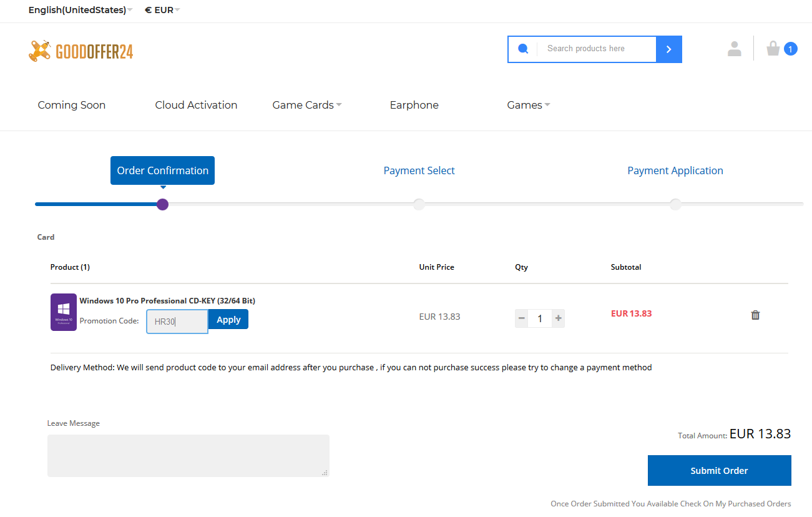Image resolution: width=812 pixels, height=517 pixels.
Task: Open the user account icon
Action: click(735, 49)
